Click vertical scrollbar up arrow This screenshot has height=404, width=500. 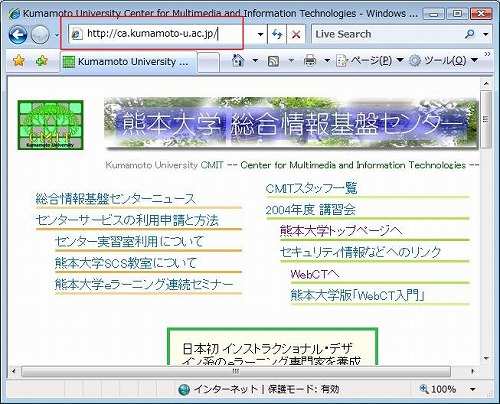point(486,83)
